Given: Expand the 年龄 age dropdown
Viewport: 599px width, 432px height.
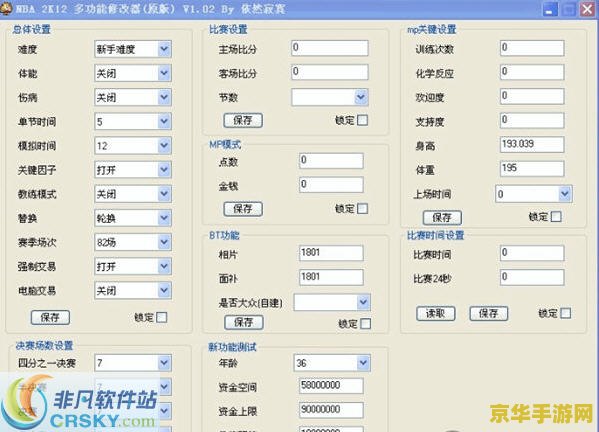Looking at the screenshot, I should coord(363,363).
